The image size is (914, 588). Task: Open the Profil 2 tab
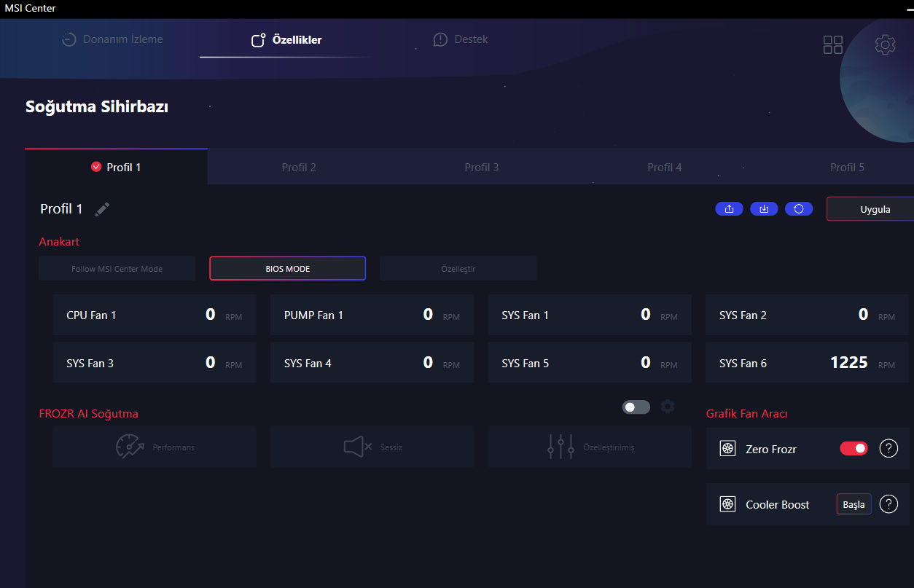(x=299, y=167)
